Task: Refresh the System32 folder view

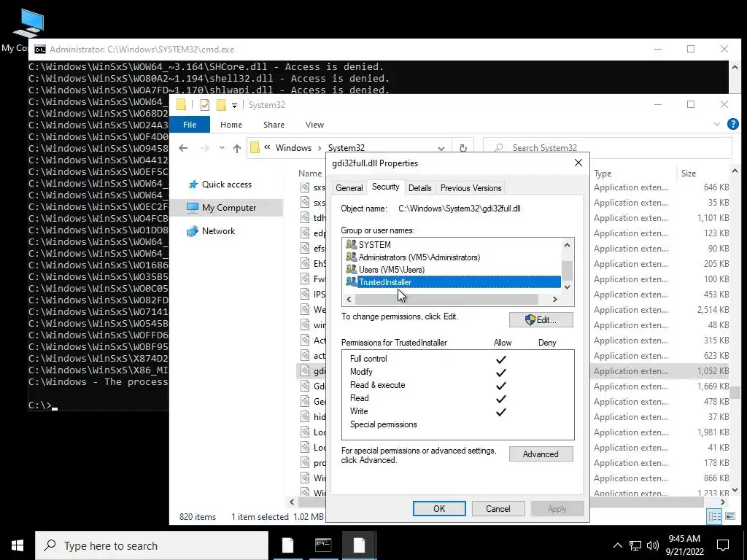Action: coord(463,148)
